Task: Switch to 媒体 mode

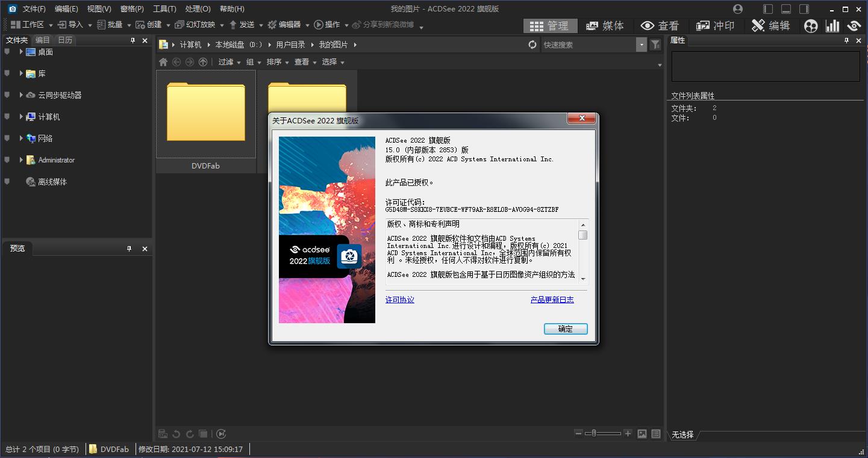Action: click(x=605, y=25)
